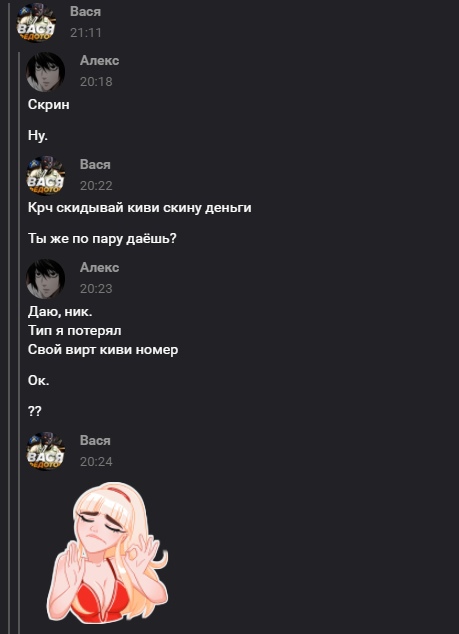
Task: Open Алекс's avatar beside the 20:18 message
Action: [46, 72]
